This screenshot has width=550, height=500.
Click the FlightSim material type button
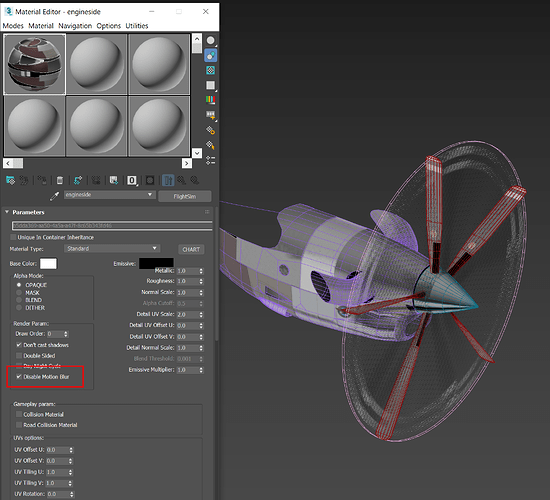pyautogui.click(x=185, y=196)
